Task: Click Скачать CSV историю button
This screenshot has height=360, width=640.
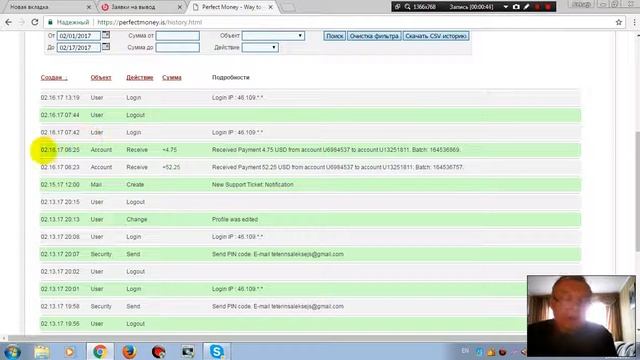Action: [x=436, y=36]
